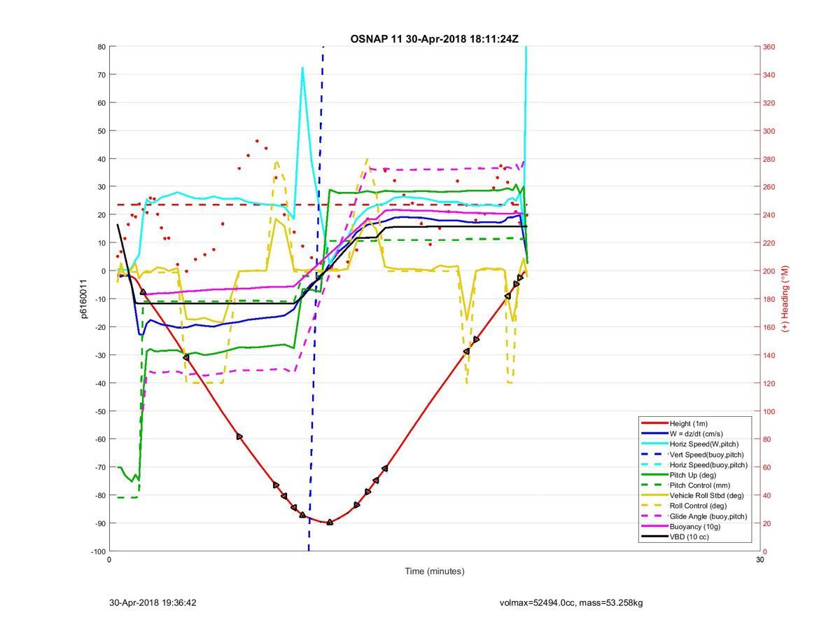Click the plot title OSNAP 11 30-Apr-2018 18:11:24Z

pyautogui.click(x=434, y=39)
